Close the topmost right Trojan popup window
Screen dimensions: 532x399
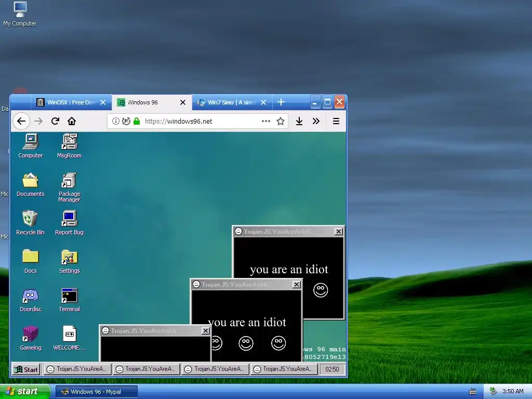tap(339, 231)
